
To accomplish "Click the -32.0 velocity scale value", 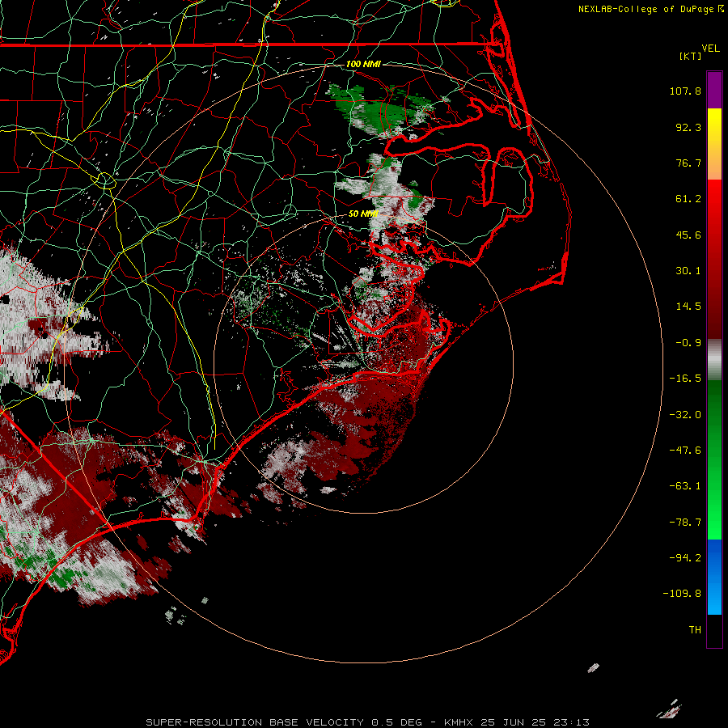I will pyautogui.click(x=685, y=415).
